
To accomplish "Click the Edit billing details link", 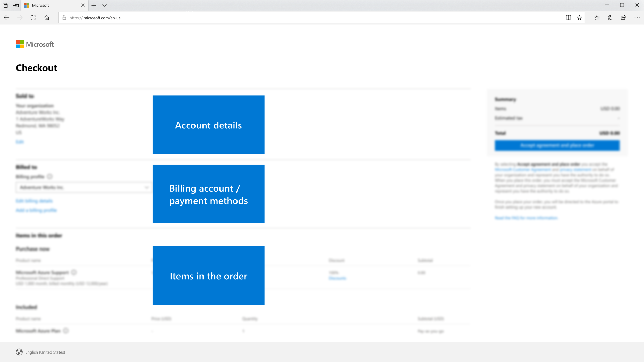I will point(34,201).
